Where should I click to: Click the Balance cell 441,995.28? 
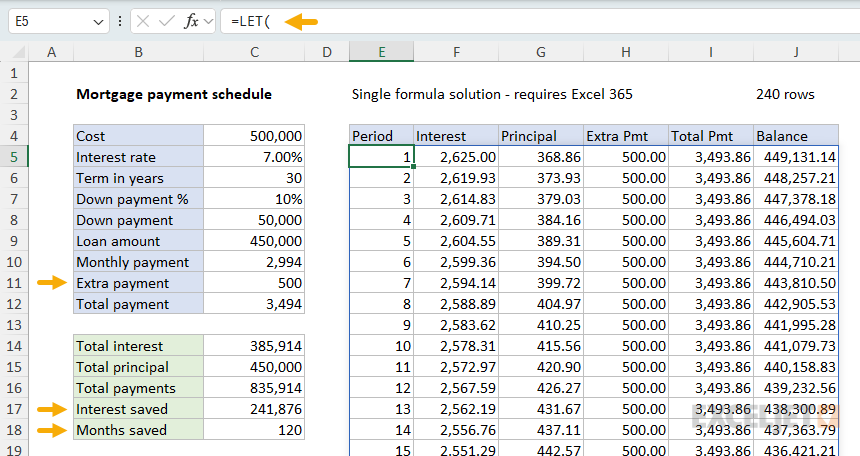tap(796, 325)
